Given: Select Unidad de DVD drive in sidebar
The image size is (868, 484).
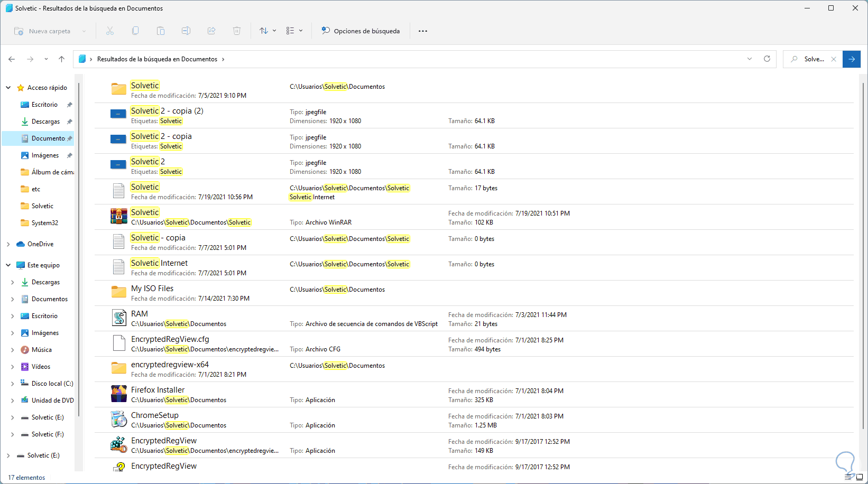Looking at the screenshot, I should [x=52, y=401].
